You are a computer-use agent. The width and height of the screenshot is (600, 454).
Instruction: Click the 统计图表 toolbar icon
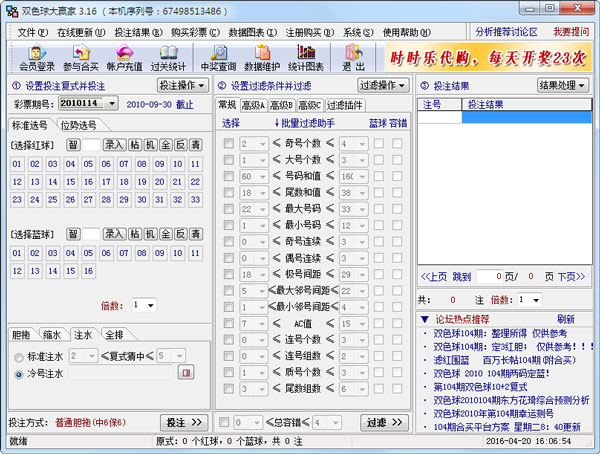click(x=307, y=58)
